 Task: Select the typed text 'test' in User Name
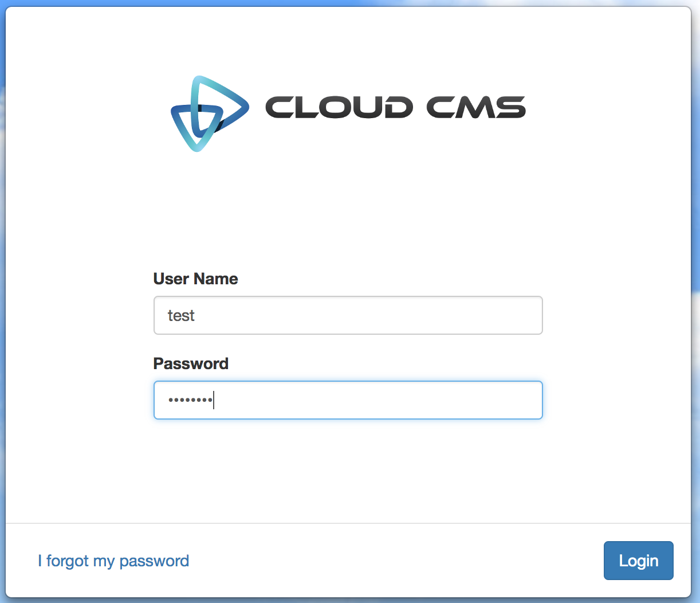(x=181, y=315)
